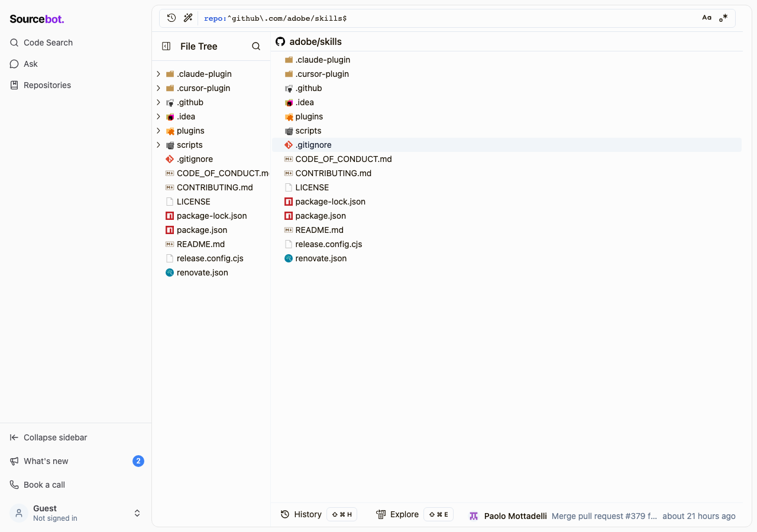The width and height of the screenshot is (757, 532).
Task: Collapse the File Tree panel icon
Action: [166, 46]
